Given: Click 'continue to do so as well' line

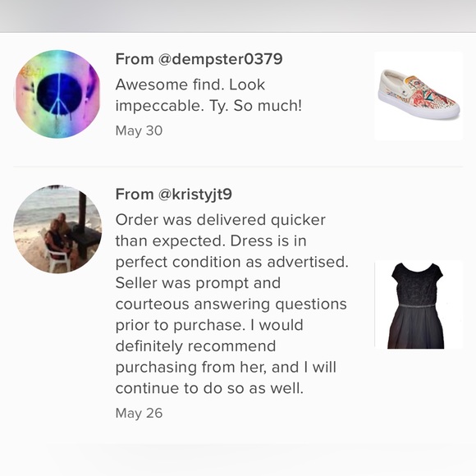Looking at the screenshot, I should pyautogui.click(x=209, y=388).
